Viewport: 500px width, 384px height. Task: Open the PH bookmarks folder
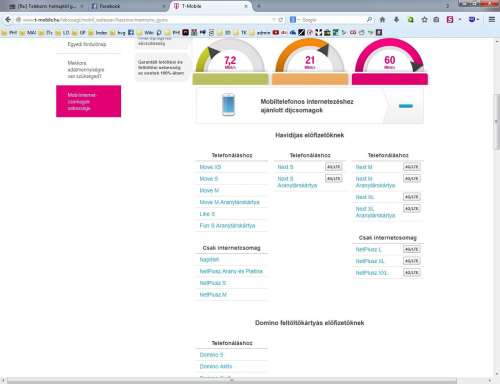click(9, 32)
